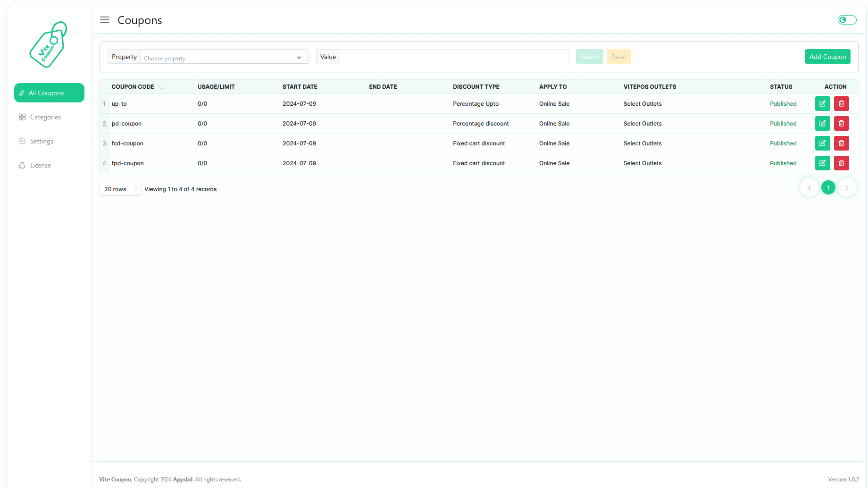Image resolution: width=868 pixels, height=488 pixels.
Task: Open the License section
Action: [x=40, y=165]
